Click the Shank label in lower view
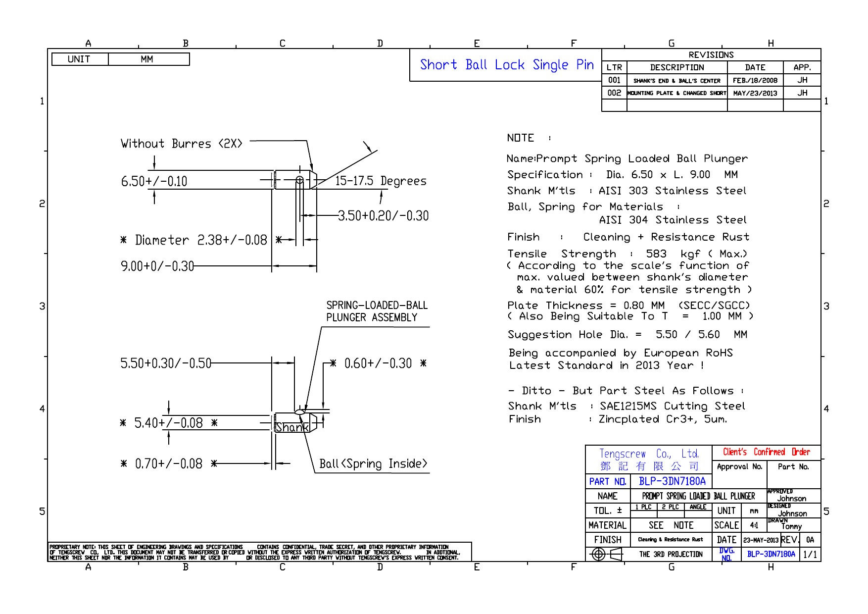The width and height of the screenshot is (868, 614). point(291,427)
